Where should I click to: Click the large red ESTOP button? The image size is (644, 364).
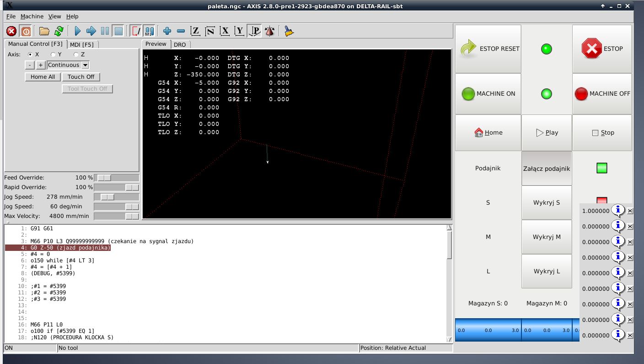click(602, 49)
